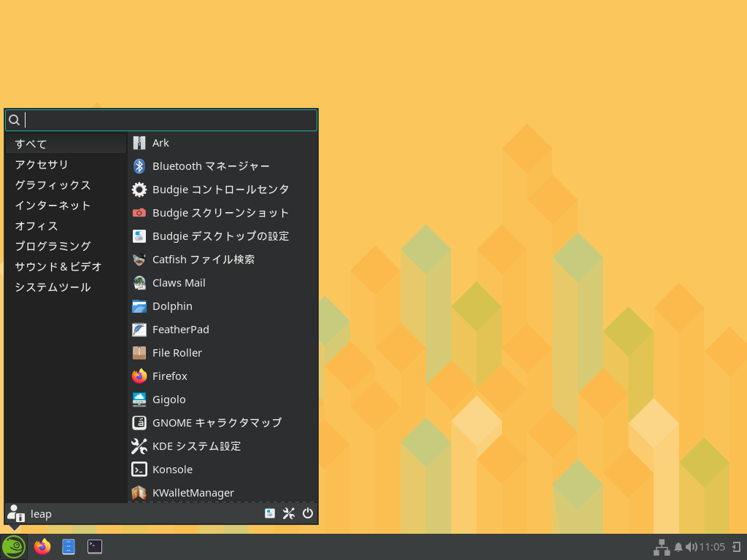Click the power icon in the menu footer
This screenshot has width=747, height=560.
308,513
